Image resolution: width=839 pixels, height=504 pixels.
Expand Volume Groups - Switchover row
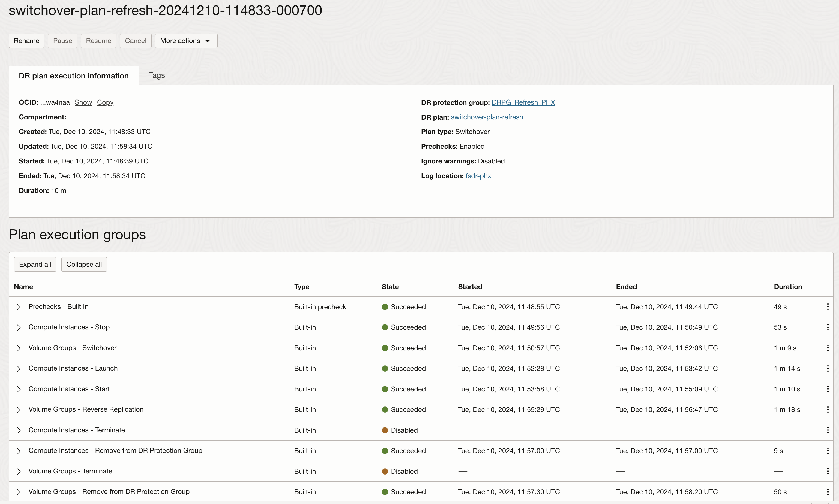pos(19,348)
